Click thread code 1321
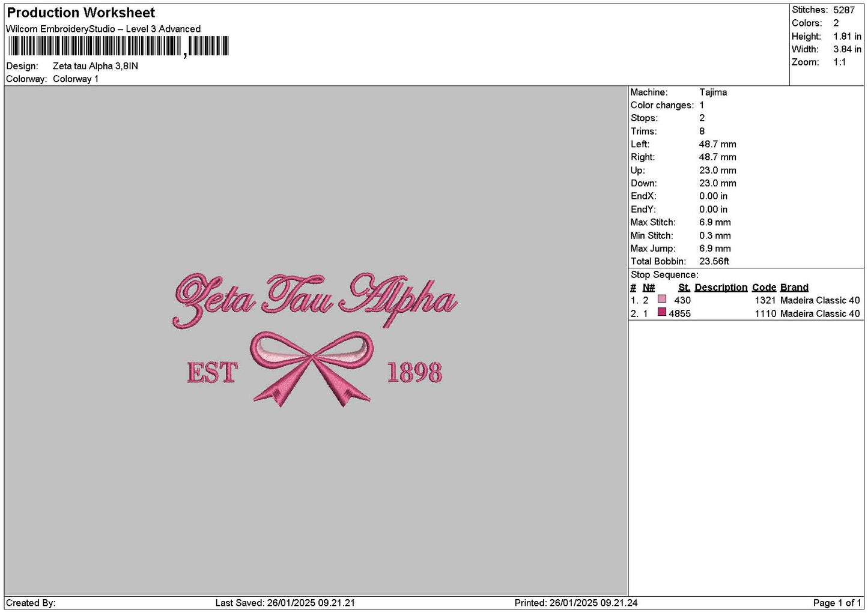Viewport: 868px width, 613px height. (x=765, y=300)
